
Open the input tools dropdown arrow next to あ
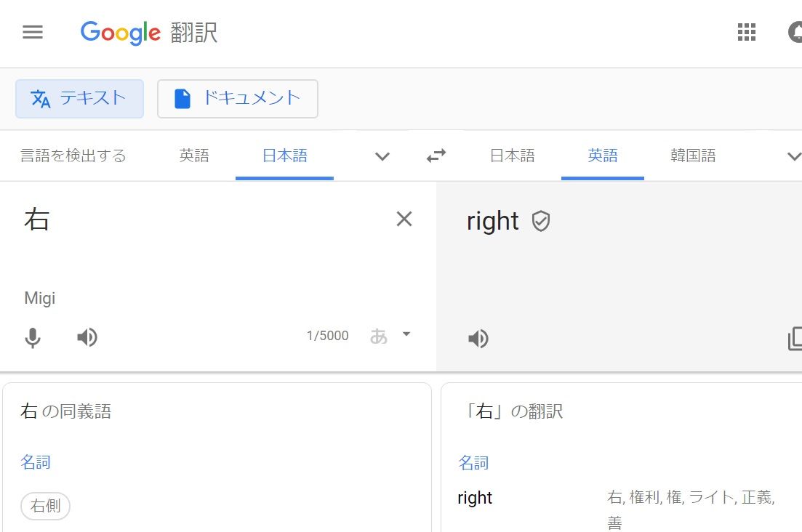pyautogui.click(x=405, y=335)
